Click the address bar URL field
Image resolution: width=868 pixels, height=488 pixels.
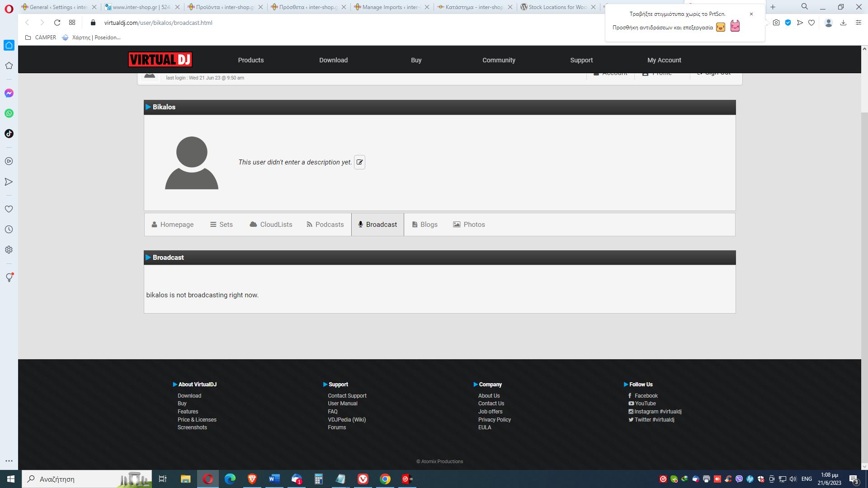click(x=158, y=23)
